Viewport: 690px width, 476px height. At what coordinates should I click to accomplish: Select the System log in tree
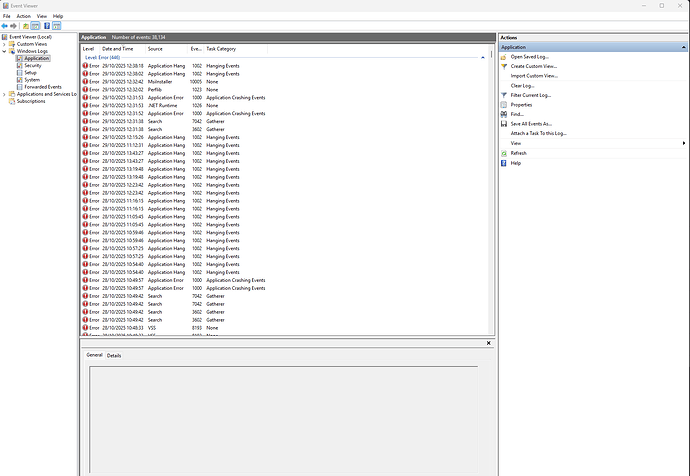tap(31, 80)
